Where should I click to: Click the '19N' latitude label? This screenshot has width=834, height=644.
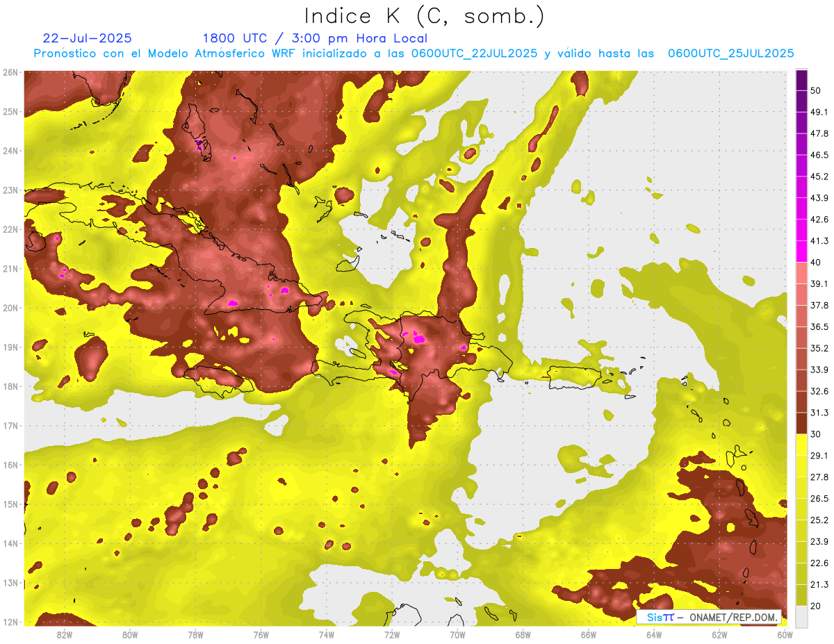pos(10,347)
